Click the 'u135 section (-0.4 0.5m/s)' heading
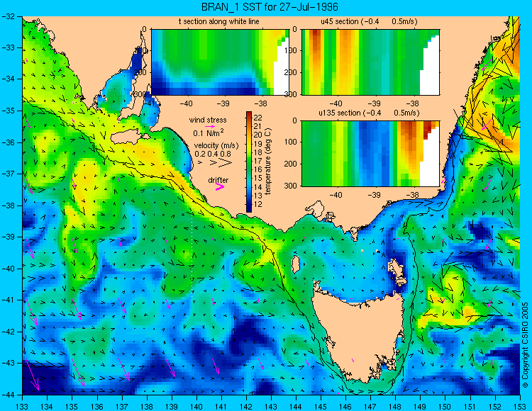This screenshot has height=411, width=532. pos(369,113)
